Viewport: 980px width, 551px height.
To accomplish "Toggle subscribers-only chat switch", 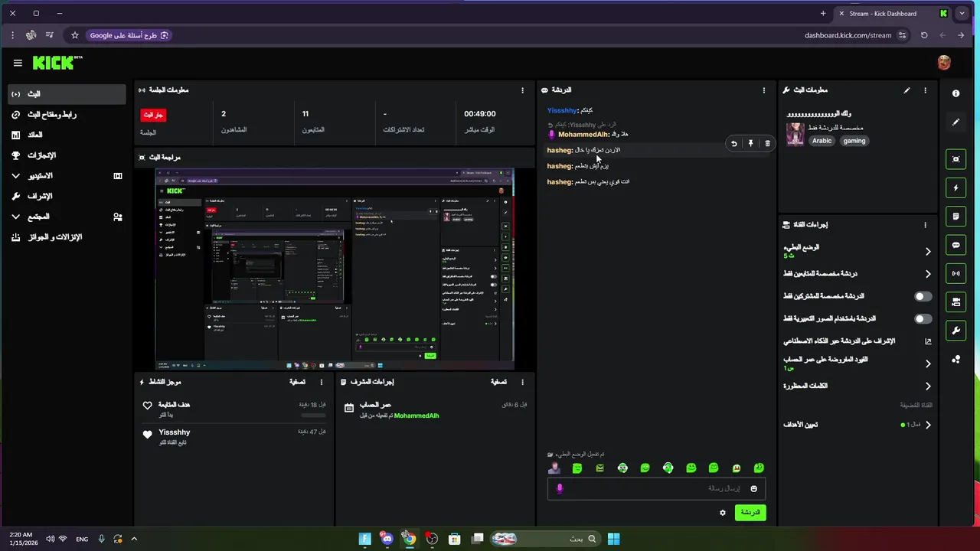I will 923,296.
